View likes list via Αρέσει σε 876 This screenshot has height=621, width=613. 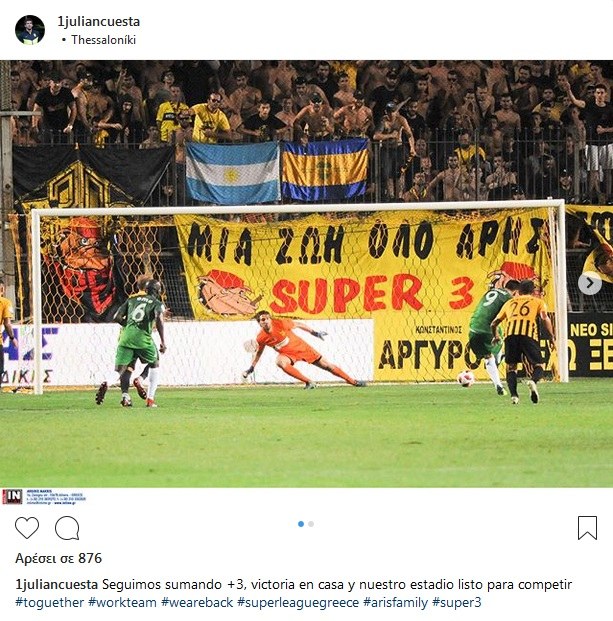point(59,558)
